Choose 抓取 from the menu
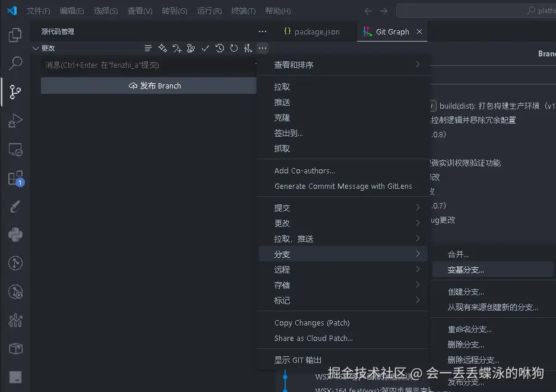 click(x=343, y=148)
